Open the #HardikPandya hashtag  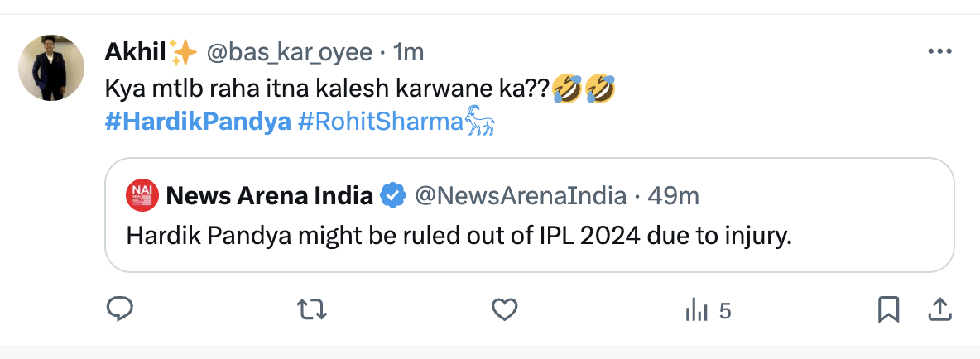pyautogui.click(x=198, y=122)
